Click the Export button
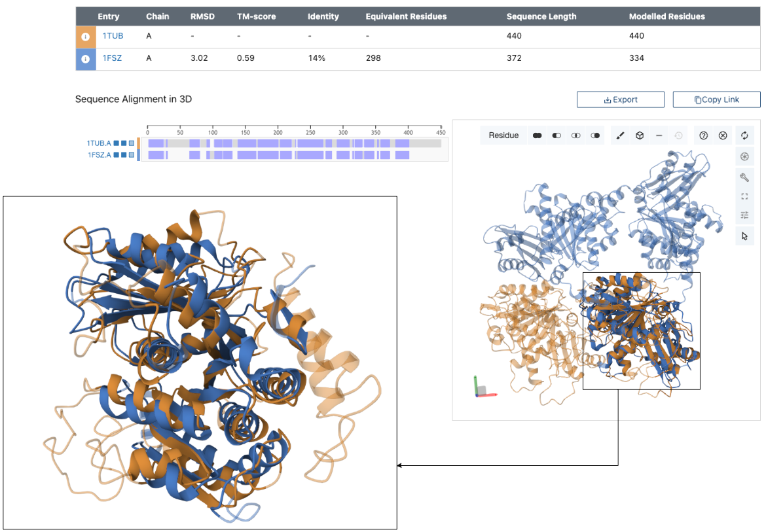 click(620, 99)
